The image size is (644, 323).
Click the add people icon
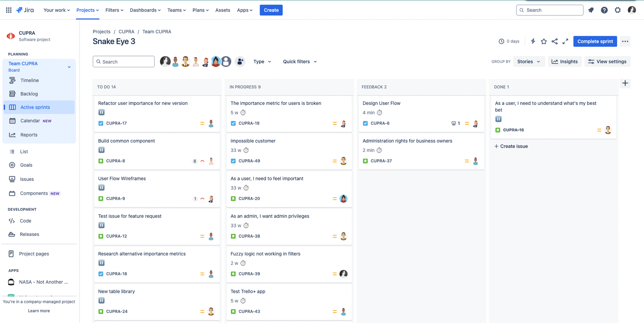coord(240,62)
